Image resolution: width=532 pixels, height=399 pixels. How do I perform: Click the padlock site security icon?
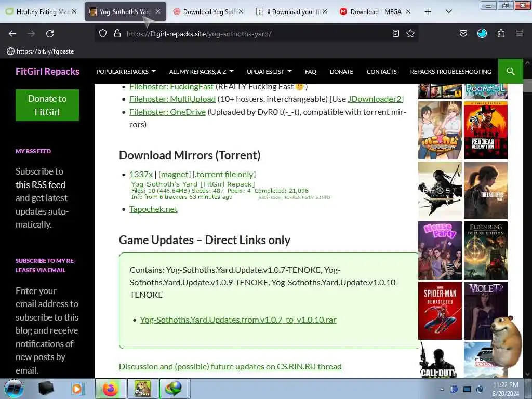pyautogui.click(x=117, y=34)
